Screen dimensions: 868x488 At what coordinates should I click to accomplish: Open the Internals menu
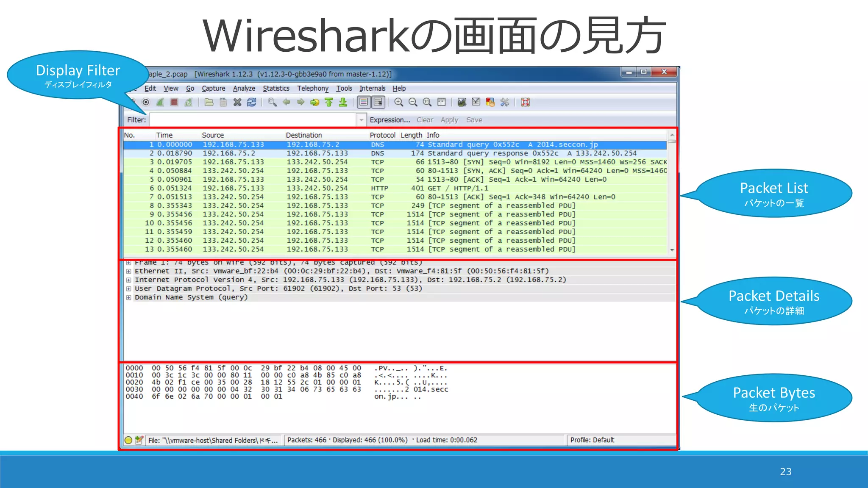[x=373, y=89]
